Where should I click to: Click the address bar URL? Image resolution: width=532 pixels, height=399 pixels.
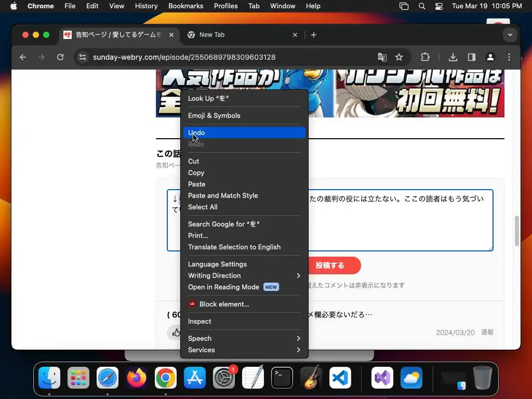184,57
